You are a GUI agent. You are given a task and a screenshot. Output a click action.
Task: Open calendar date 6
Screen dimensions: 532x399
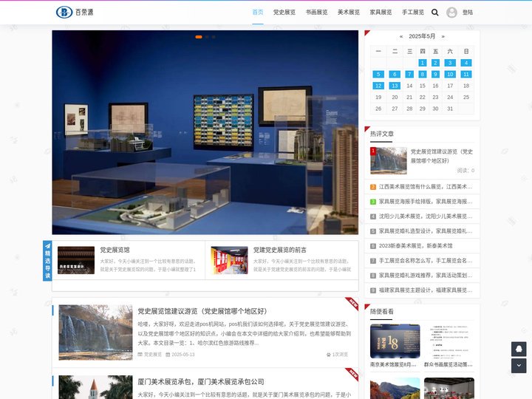tap(395, 75)
